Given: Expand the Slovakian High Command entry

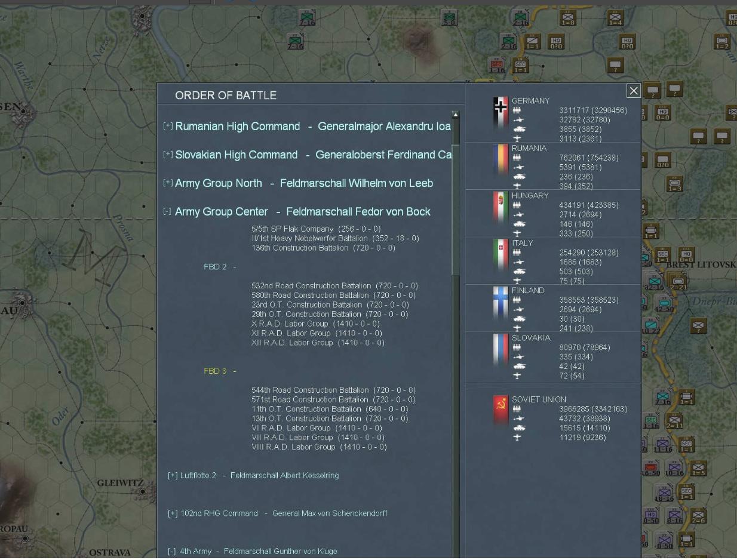Looking at the screenshot, I should pyautogui.click(x=168, y=155).
